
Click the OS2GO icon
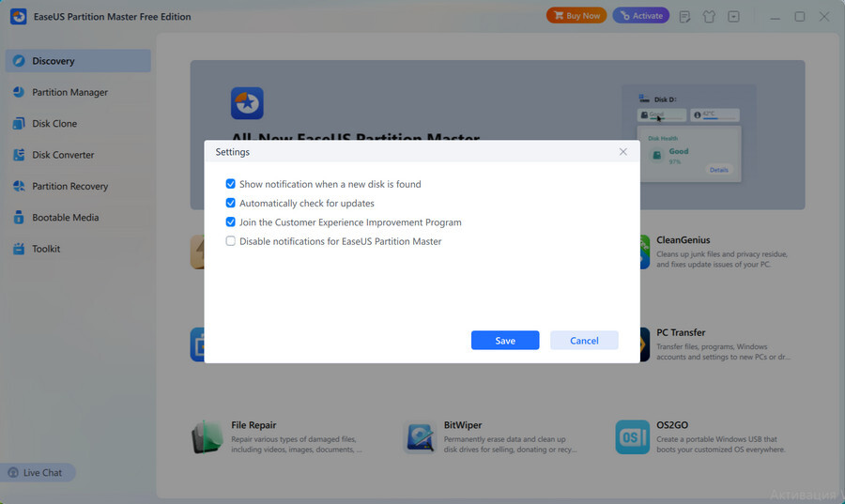(x=632, y=437)
